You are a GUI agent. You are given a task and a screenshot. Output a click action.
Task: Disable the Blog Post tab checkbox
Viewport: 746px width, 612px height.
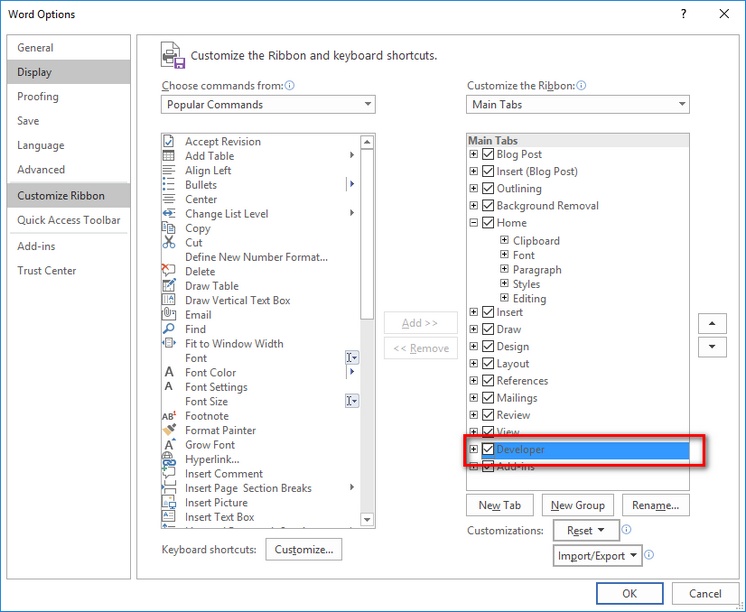(x=488, y=155)
